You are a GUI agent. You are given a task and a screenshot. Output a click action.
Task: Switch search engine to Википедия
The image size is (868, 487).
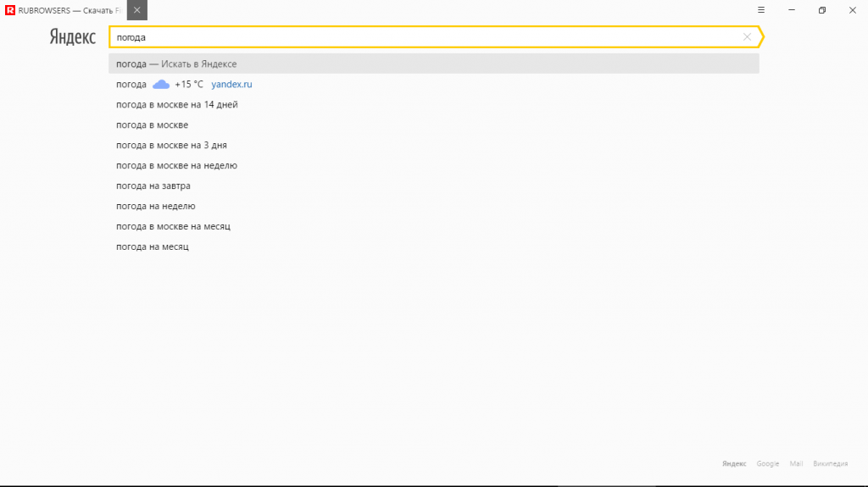[831, 464]
